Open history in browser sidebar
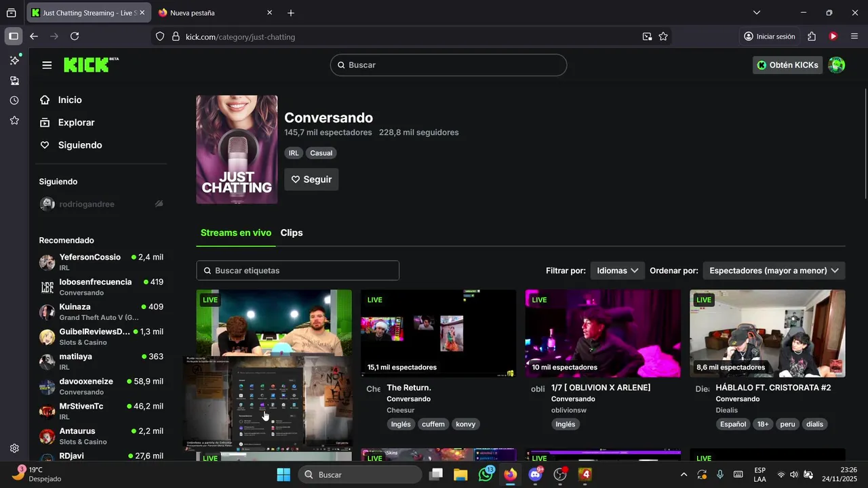Screen dimensions: 868x488 pyautogui.click(x=14, y=100)
